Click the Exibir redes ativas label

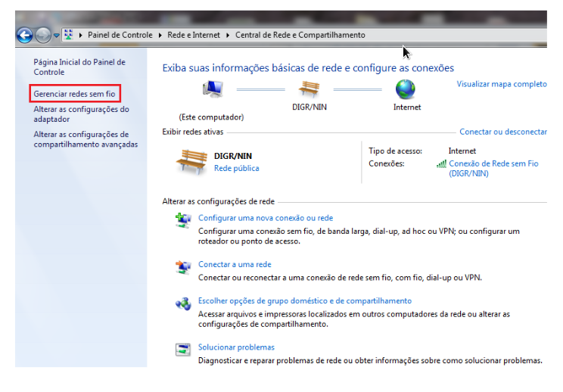[193, 132]
